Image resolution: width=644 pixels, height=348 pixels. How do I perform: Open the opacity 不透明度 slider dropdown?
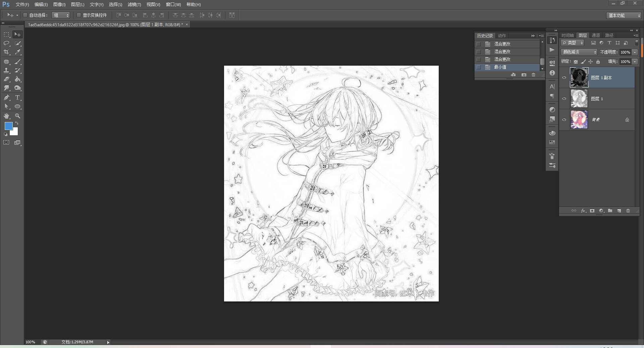[635, 52]
